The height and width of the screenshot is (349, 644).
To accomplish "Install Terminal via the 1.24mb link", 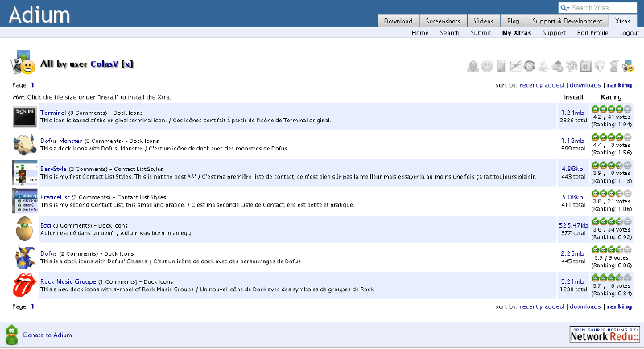I will click(572, 113).
